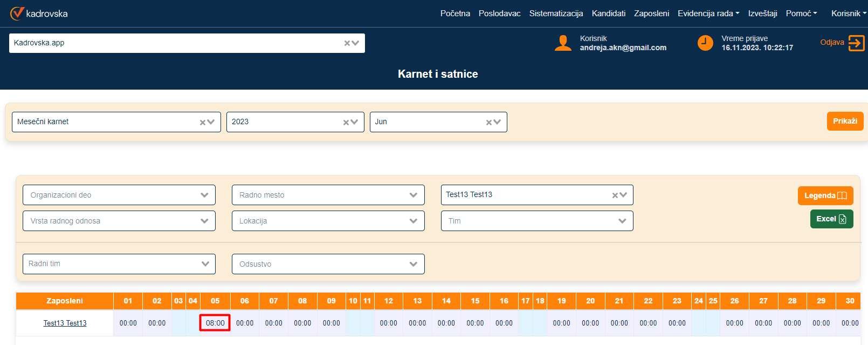Screen dimensions: 868x345
Task: Clear the Mesečni karnet selection
Action: pos(203,123)
